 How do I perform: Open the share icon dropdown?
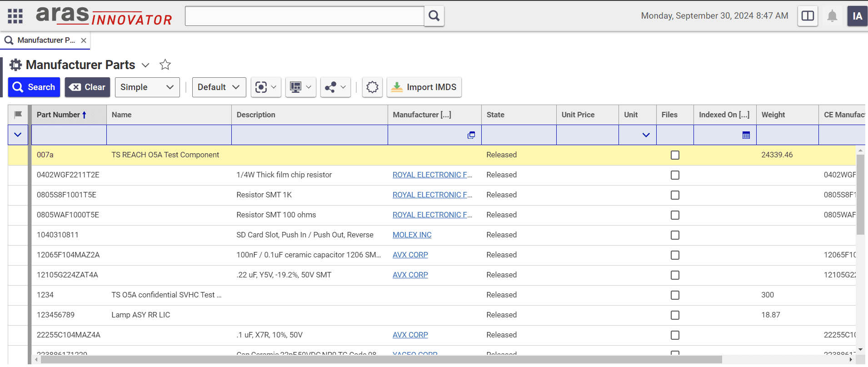coord(335,87)
